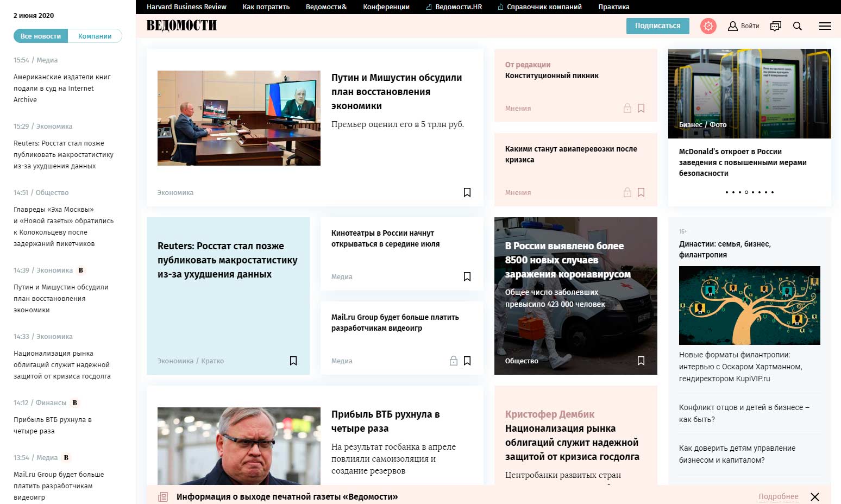
Task: Open the search magnifier icon
Action: click(798, 26)
